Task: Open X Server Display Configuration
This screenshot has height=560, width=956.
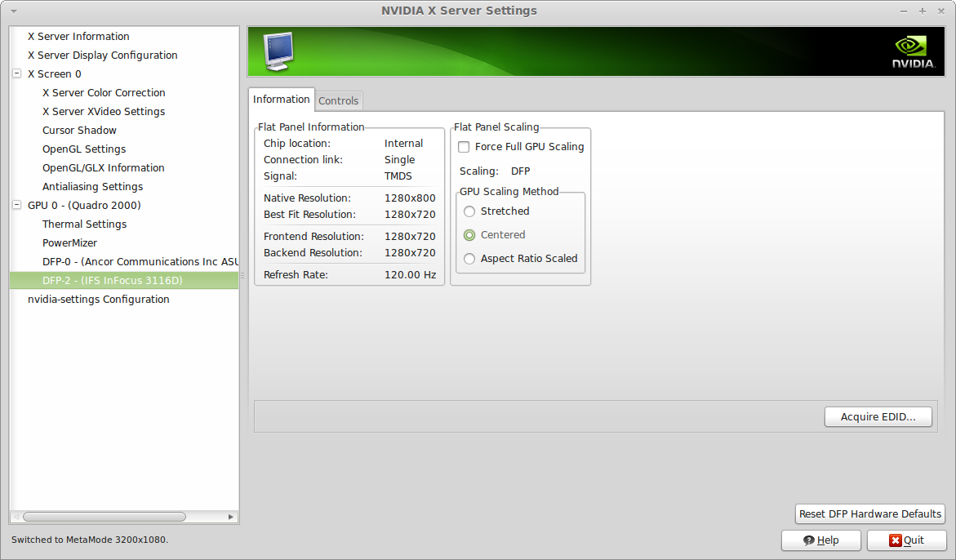Action: (102, 56)
